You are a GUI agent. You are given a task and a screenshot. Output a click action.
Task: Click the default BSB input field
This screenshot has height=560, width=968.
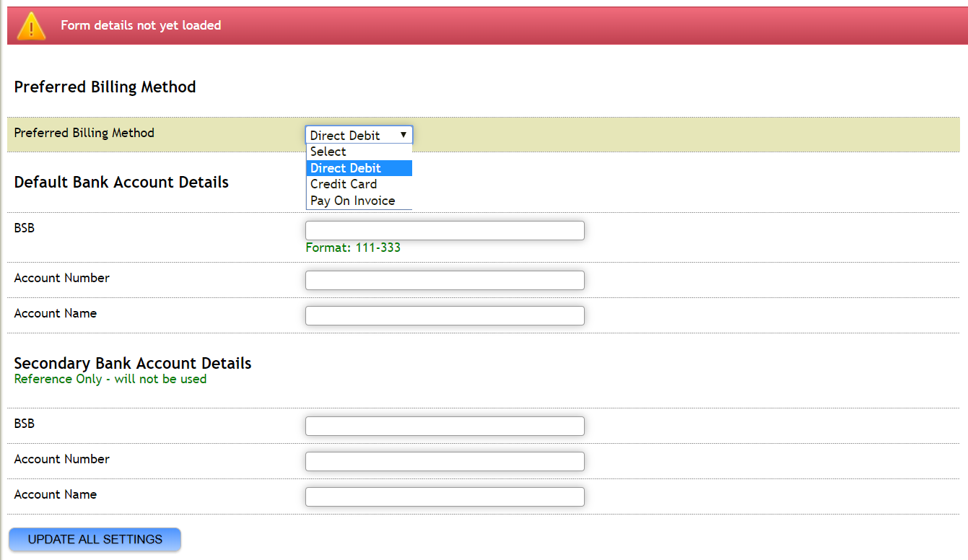tap(445, 230)
